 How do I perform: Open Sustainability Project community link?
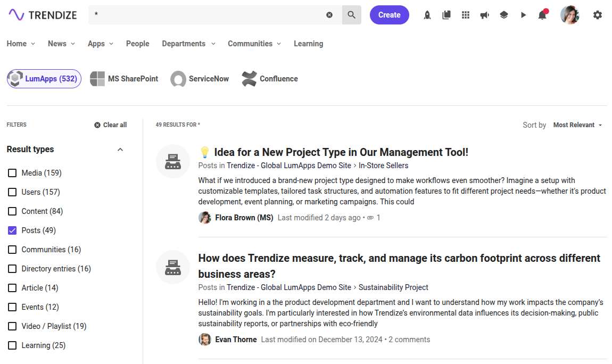coord(393,287)
